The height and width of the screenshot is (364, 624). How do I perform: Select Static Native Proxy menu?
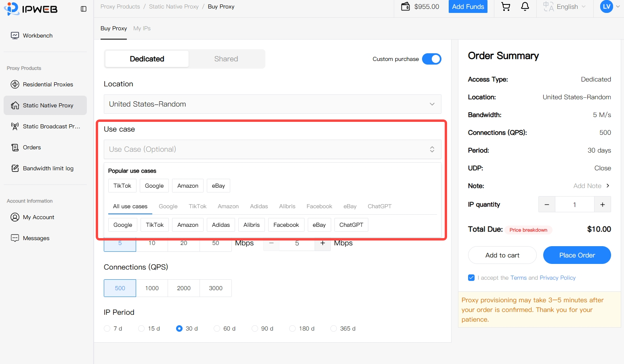[x=45, y=105]
